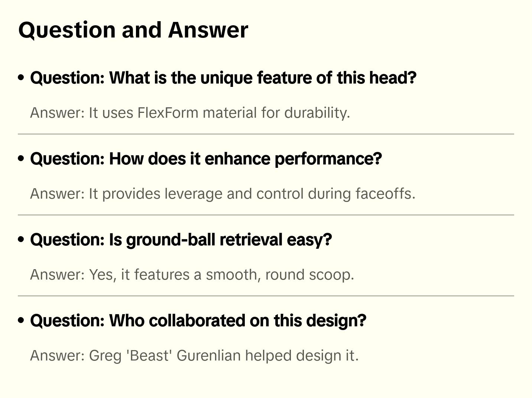532x398 pixels.
Task: Select the smooth, round scoop answer
Action: coord(192,275)
